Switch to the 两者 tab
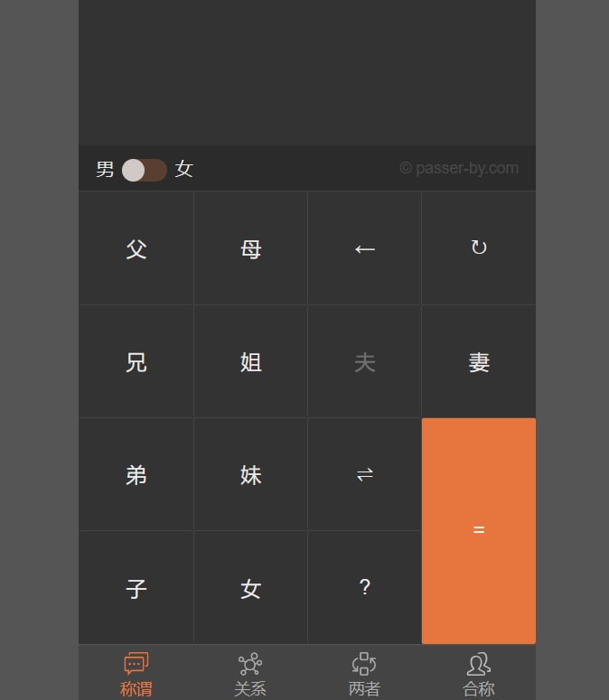 [364, 673]
